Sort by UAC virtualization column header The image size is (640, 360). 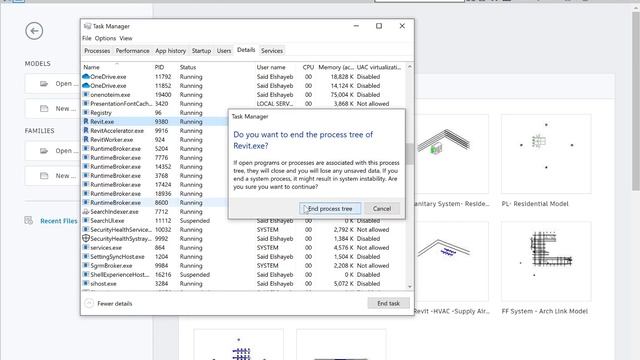[380, 67]
